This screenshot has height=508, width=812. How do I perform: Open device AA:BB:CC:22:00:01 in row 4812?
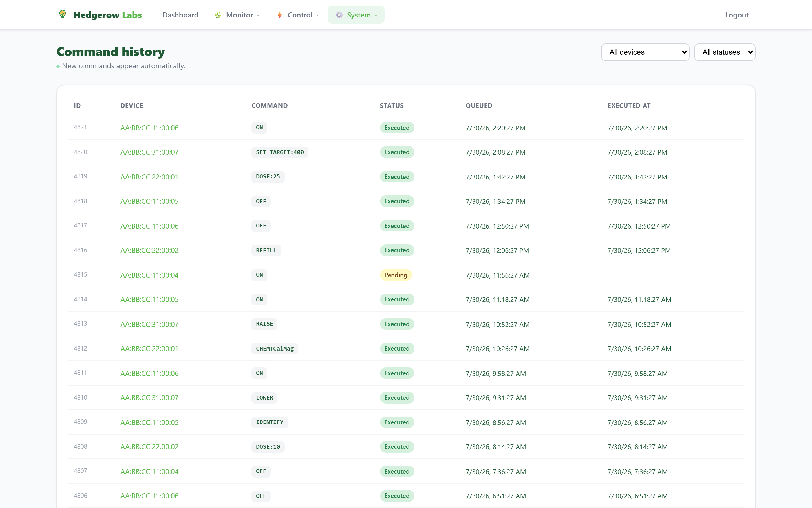click(x=149, y=349)
